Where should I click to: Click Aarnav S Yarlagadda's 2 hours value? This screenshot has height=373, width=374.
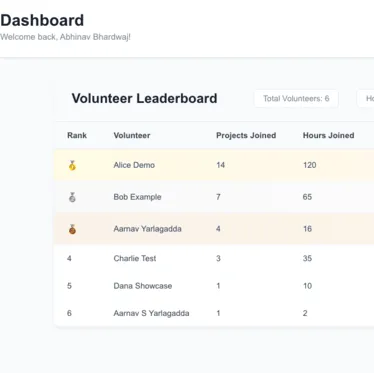click(305, 313)
